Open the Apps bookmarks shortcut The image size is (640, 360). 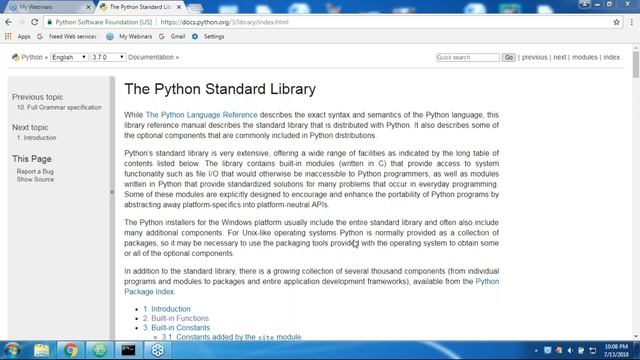pyautogui.click(x=18, y=36)
